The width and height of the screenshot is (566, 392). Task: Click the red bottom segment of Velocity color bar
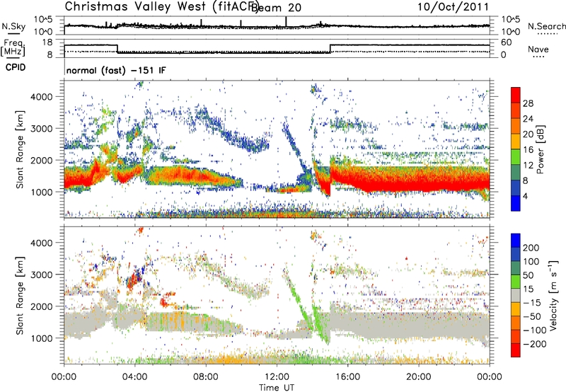(x=516, y=350)
